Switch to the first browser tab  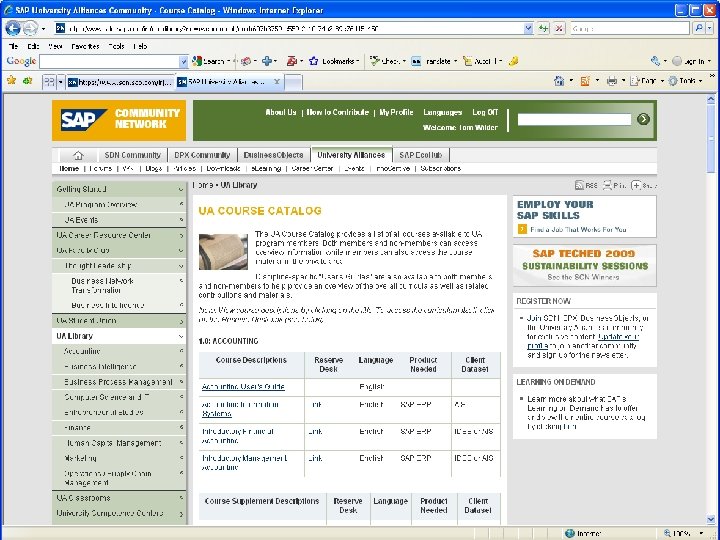tap(120, 82)
